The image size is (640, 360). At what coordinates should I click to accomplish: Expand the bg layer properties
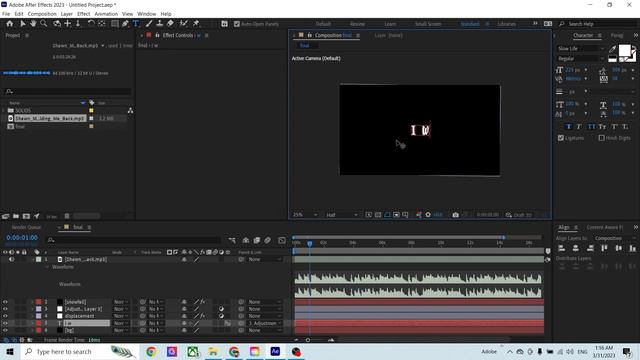pos(32,330)
